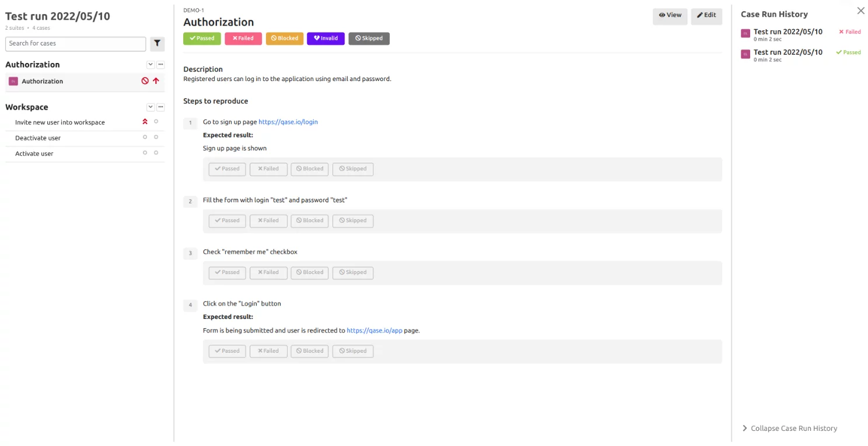868x446 pixels.
Task: Close the Case Run History panel with X
Action: [860, 11]
